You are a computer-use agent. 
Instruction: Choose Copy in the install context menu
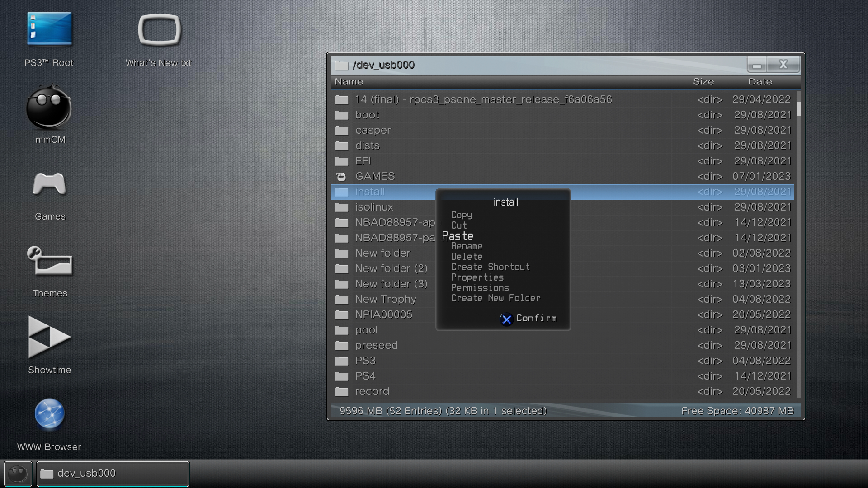coord(461,215)
